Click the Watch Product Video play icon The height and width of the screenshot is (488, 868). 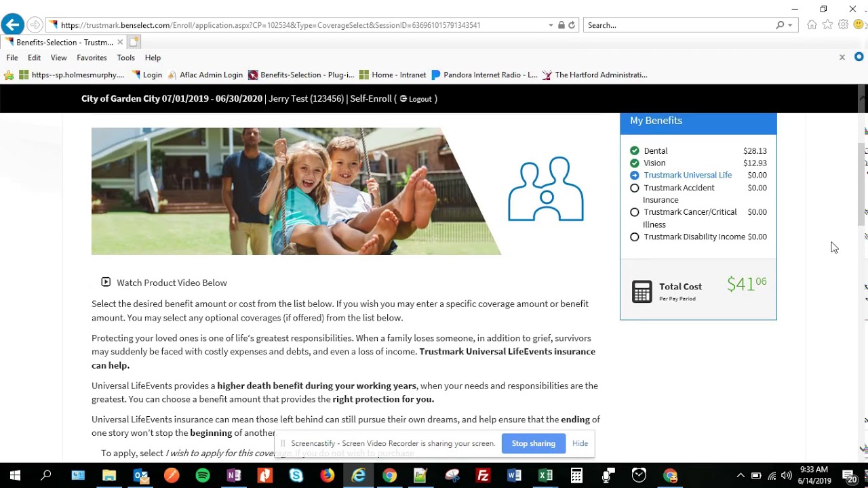pos(106,282)
